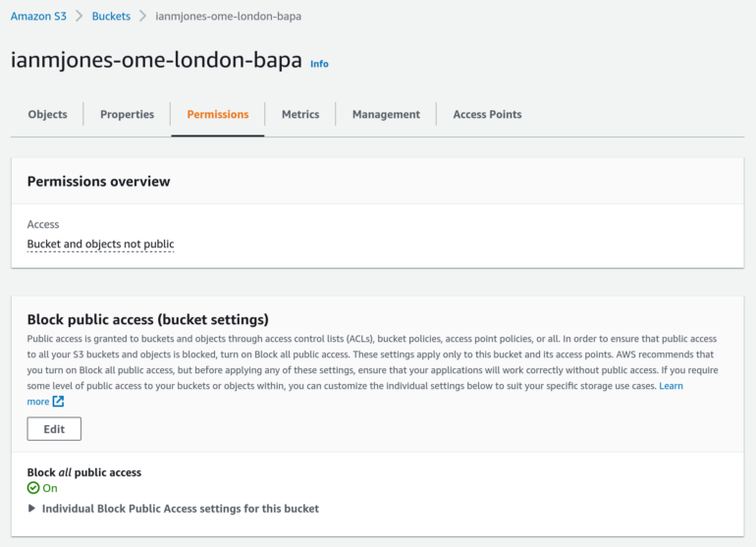This screenshot has width=756, height=547.
Task: Click the ianmjones-ome-london-bapa breadcrumb text
Action: coord(228,16)
